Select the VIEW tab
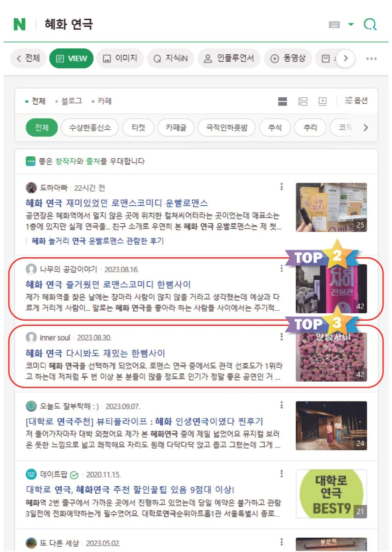This screenshot has width=392, height=552. coord(72,59)
